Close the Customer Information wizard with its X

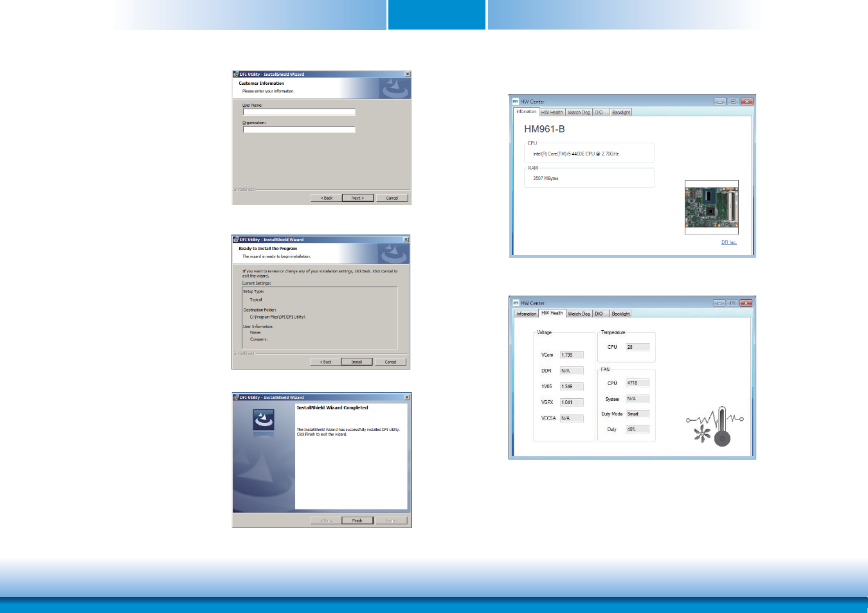tap(408, 74)
